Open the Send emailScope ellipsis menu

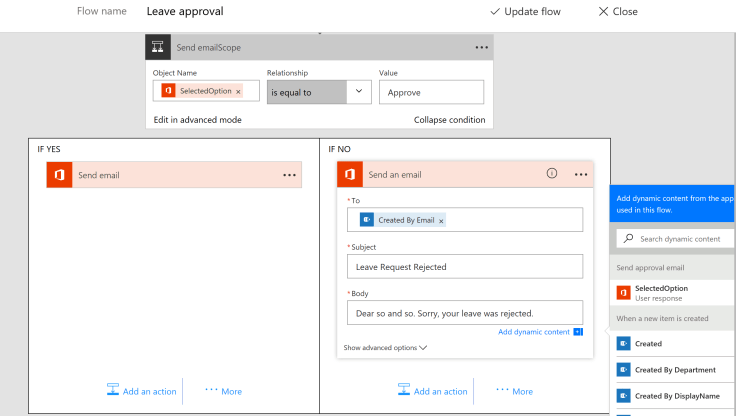482,47
